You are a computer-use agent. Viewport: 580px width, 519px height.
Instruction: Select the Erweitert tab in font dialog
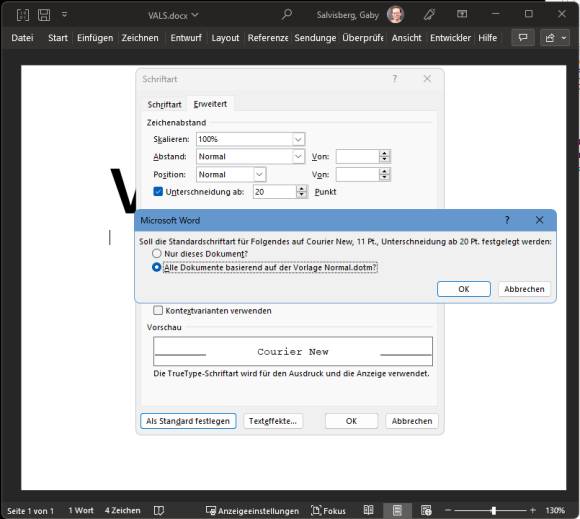(210, 104)
